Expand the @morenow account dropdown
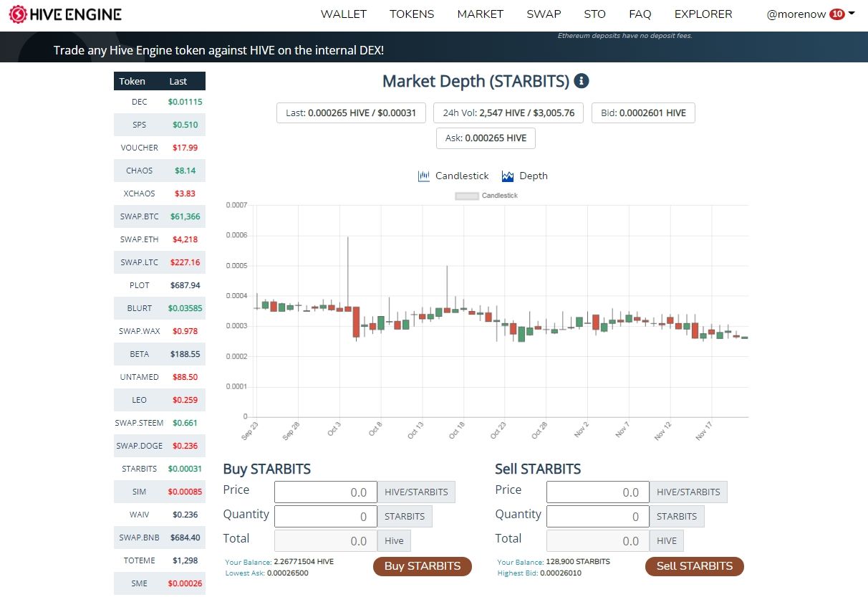 pos(811,14)
